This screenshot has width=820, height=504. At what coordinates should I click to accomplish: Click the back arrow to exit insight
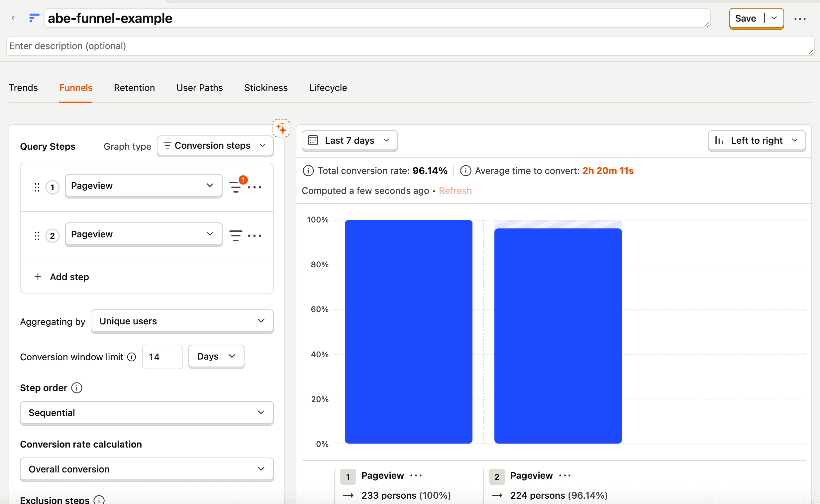click(x=14, y=18)
